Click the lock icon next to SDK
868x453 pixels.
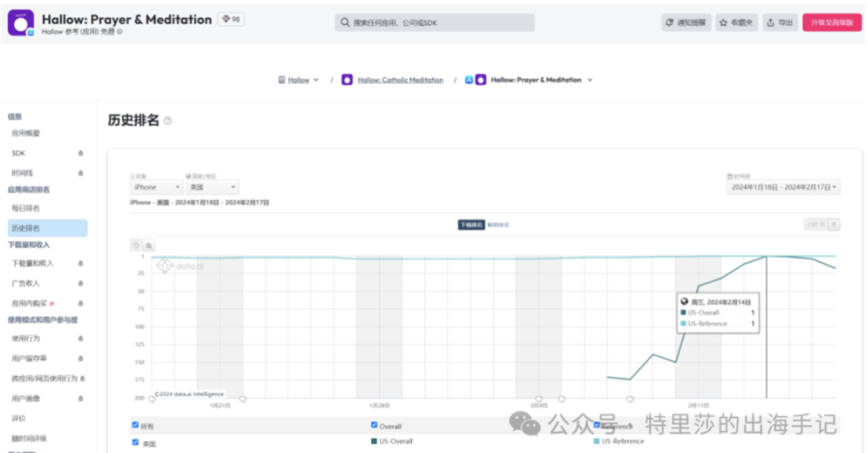(x=81, y=153)
